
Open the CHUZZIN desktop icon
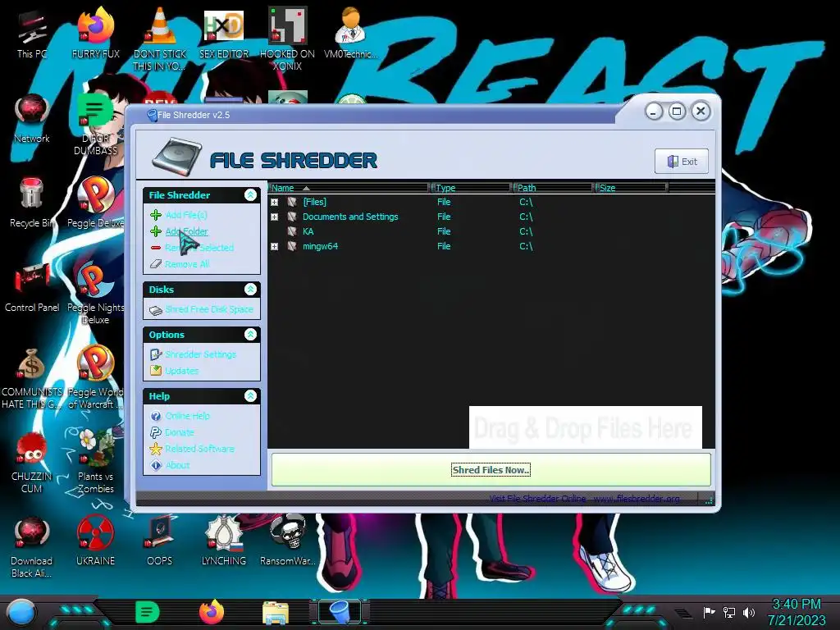point(32,463)
